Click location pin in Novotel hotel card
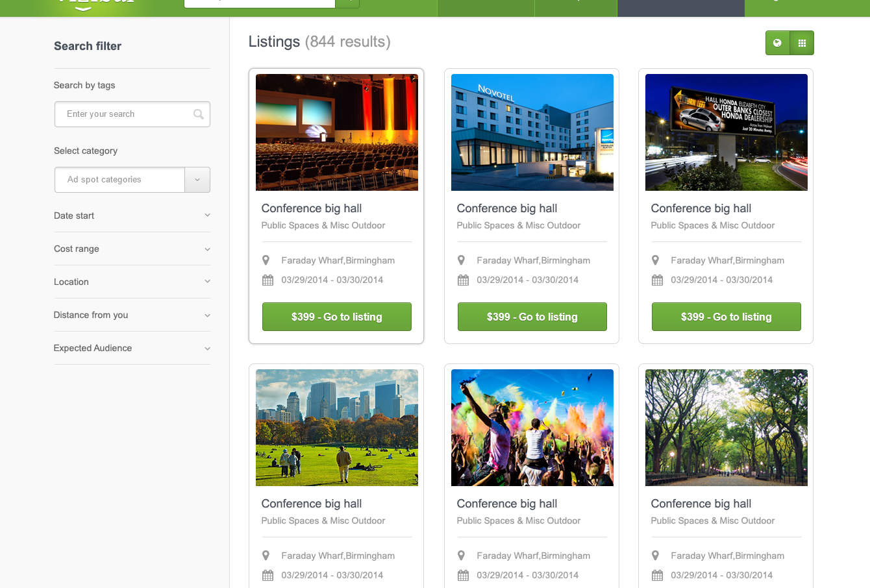 tap(461, 260)
